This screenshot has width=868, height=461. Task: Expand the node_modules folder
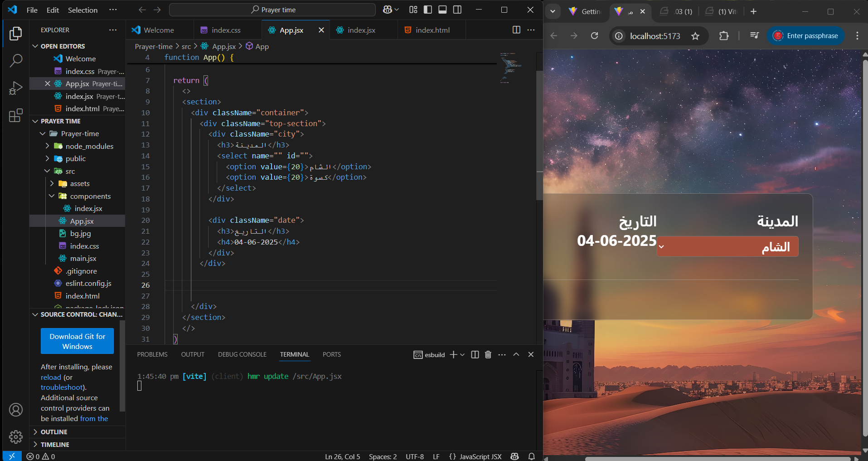coord(89,146)
